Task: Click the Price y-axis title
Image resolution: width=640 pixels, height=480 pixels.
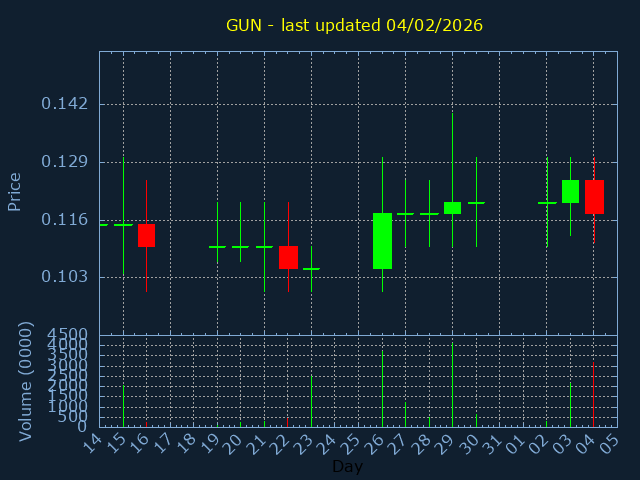Action: (15, 191)
